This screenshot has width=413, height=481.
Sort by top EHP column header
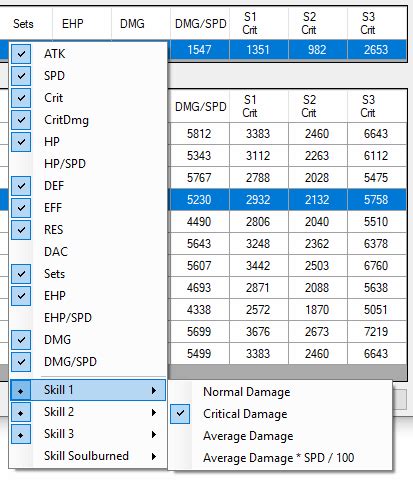(x=82, y=24)
